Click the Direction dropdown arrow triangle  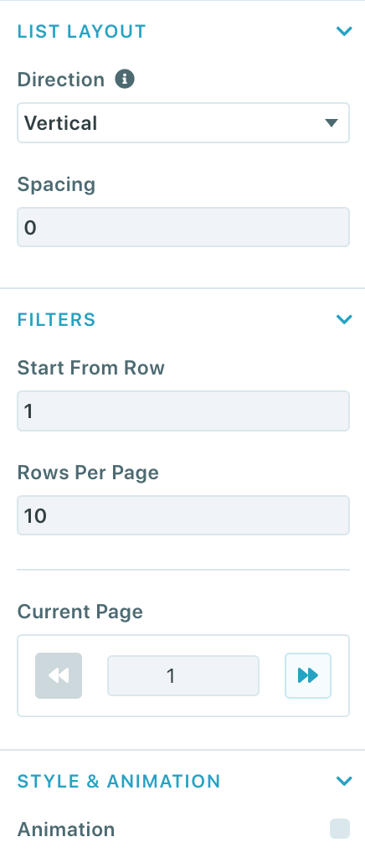click(x=332, y=123)
